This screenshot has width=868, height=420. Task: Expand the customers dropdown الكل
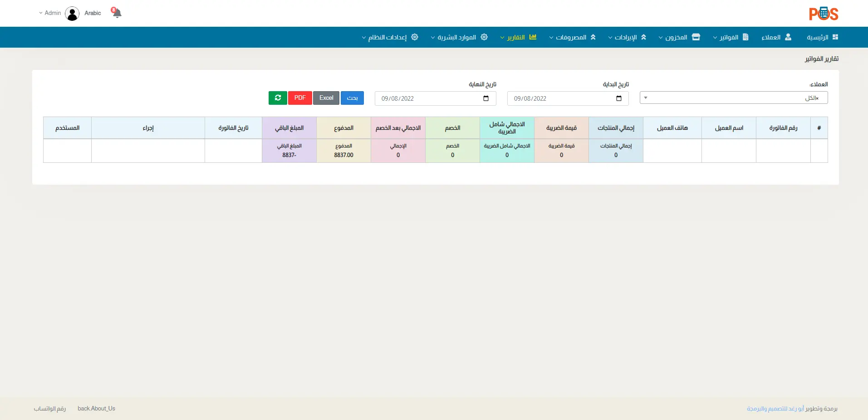pos(733,98)
